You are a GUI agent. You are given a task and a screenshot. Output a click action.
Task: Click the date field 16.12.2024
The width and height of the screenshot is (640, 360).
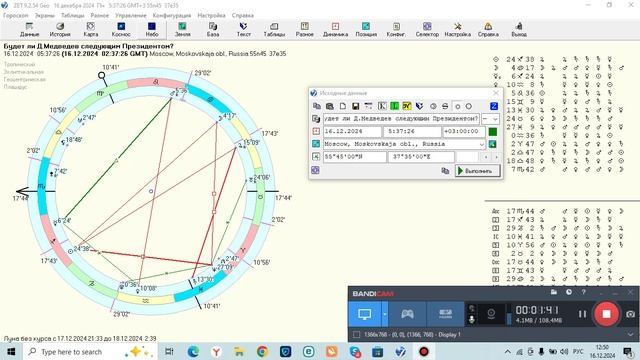[353, 131]
